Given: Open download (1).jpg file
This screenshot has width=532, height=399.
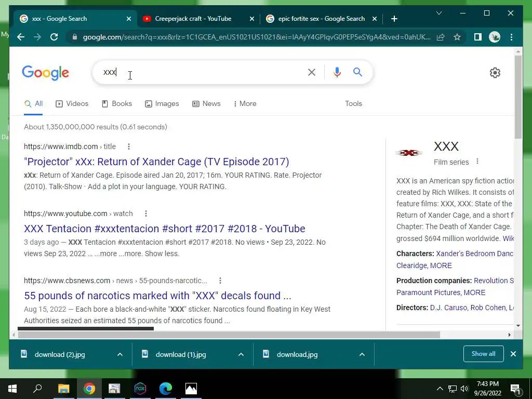Looking at the screenshot, I should (x=180, y=354).
